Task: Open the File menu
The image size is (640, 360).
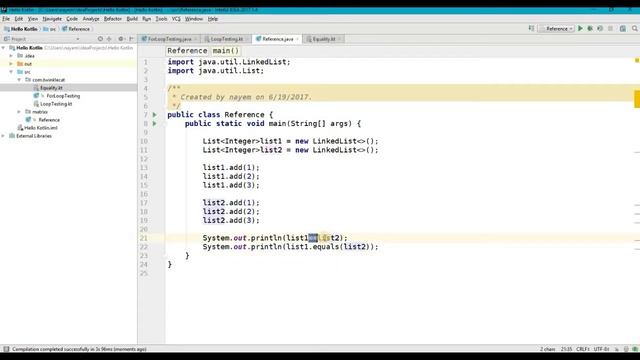Action: (x=6, y=19)
